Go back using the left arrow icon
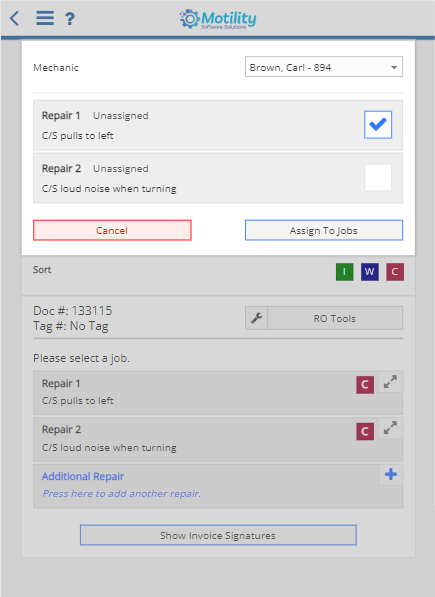435x597 pixels. (14, 18)
